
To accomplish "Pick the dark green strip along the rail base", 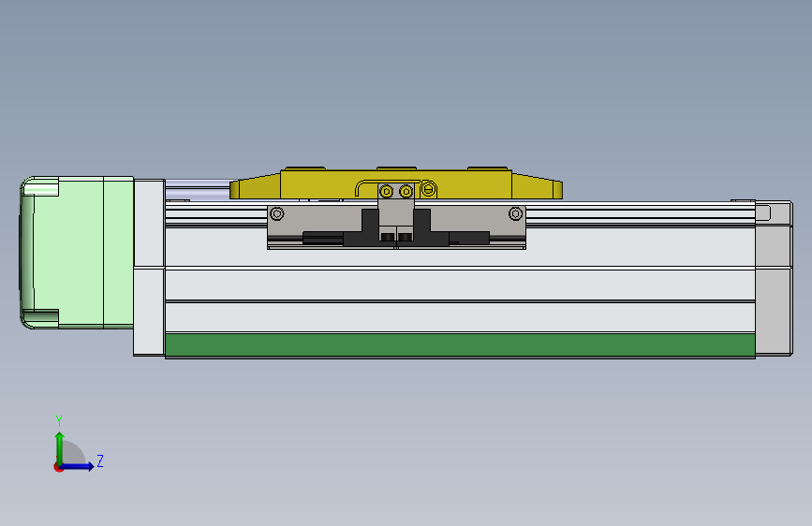I will (460, 344).
